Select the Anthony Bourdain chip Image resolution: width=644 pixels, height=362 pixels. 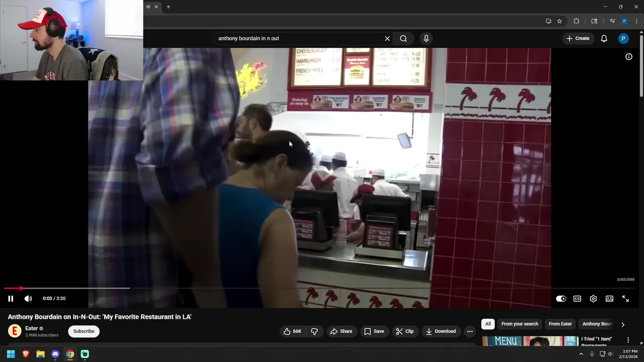coord(597,324)
